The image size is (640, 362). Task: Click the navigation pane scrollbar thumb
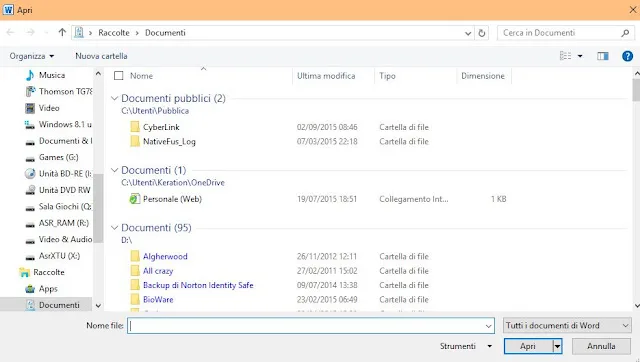pyautogui.click(x=98, y=208)
